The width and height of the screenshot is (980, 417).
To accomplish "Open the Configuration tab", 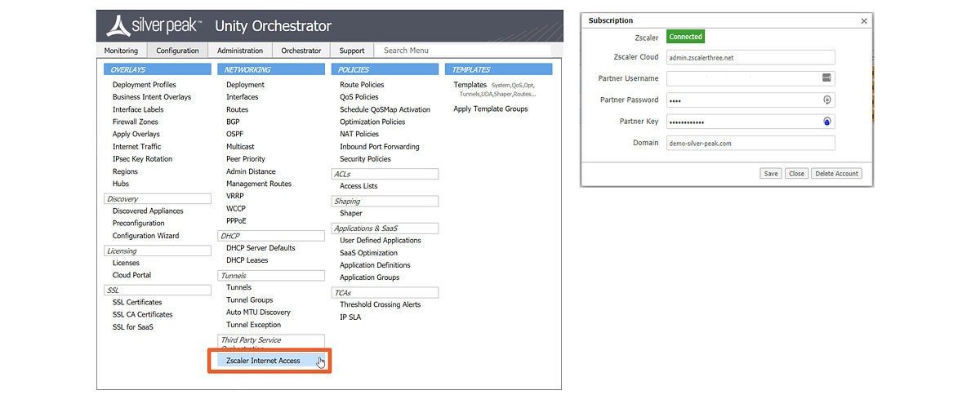I will [x=177, y=51].
